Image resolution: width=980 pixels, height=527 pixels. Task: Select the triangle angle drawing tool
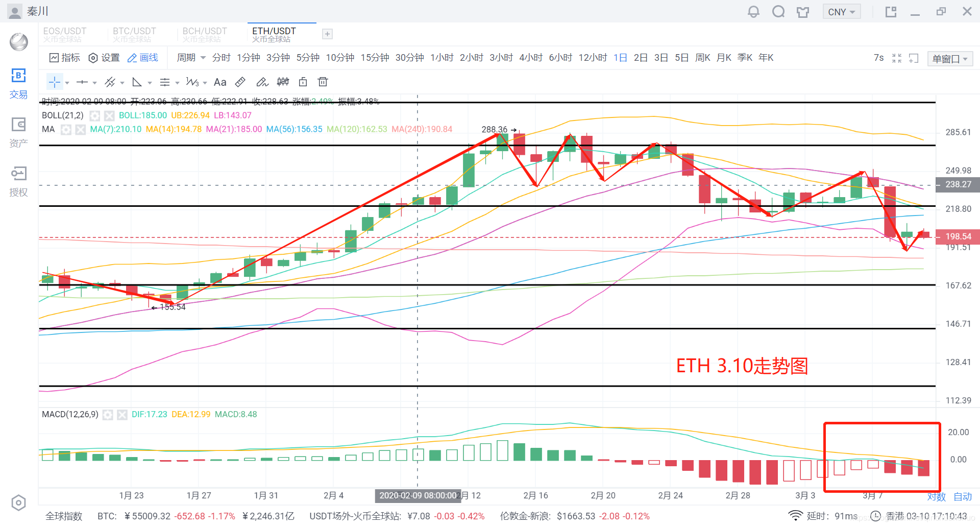[137, 82]
